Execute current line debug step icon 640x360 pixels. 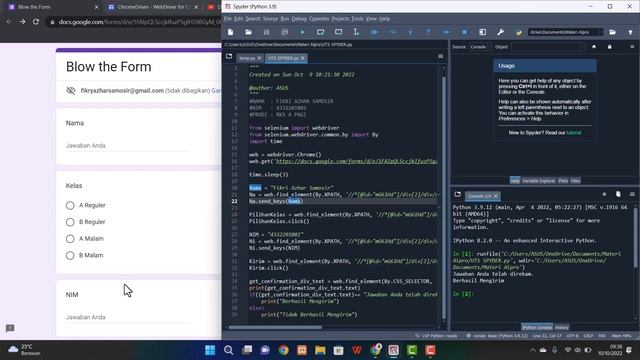click(393, 32)
